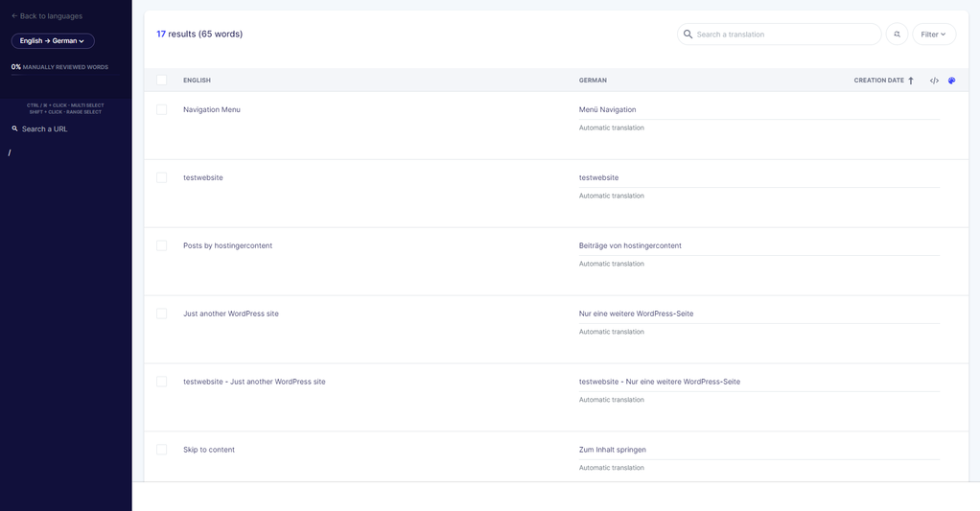This screenshot has height=511, width=980.
Task: Click the code view icon in header
Action: (934, 81)
